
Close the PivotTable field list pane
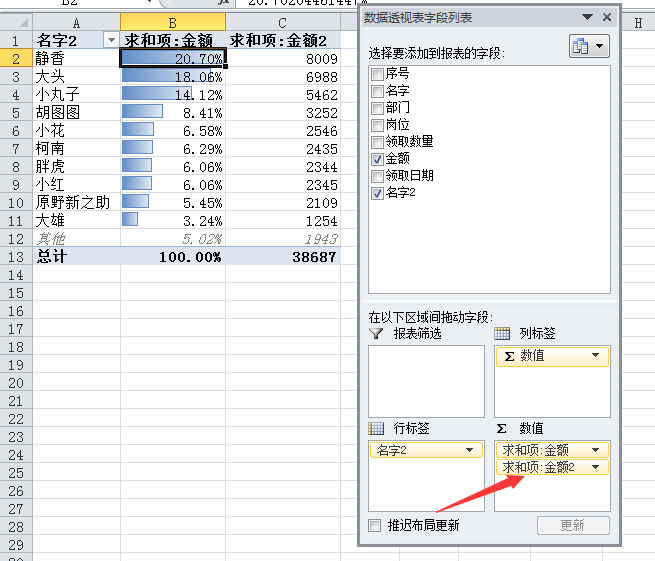(607, 17)
